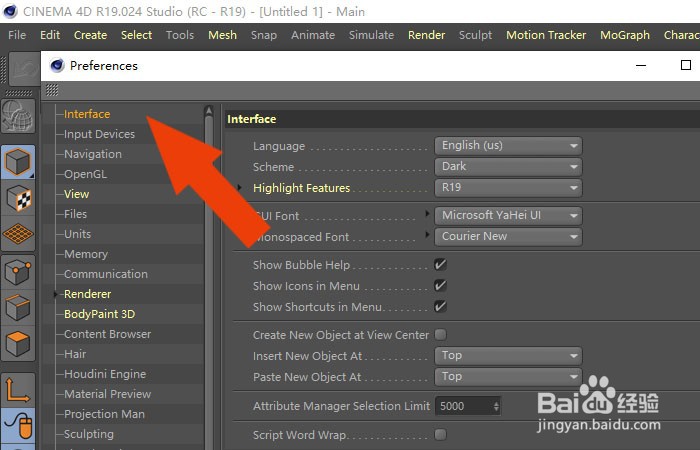This screenshot has width=700, height=450.
Task: Click the Preferences window grip icon
Action: 52,91
